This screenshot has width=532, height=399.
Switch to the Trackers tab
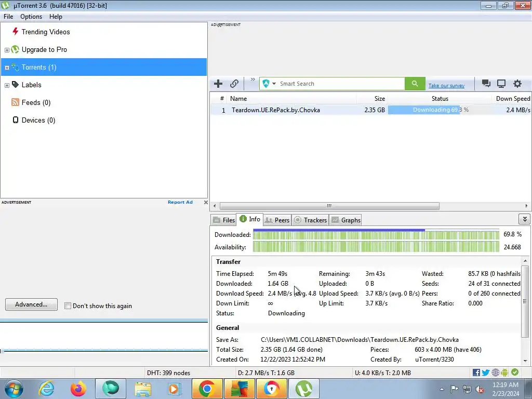pos(311,220)
